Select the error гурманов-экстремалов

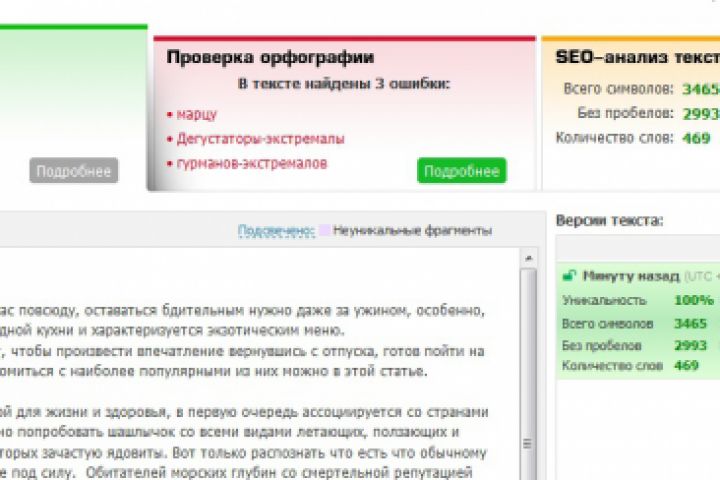pos(252,163)
